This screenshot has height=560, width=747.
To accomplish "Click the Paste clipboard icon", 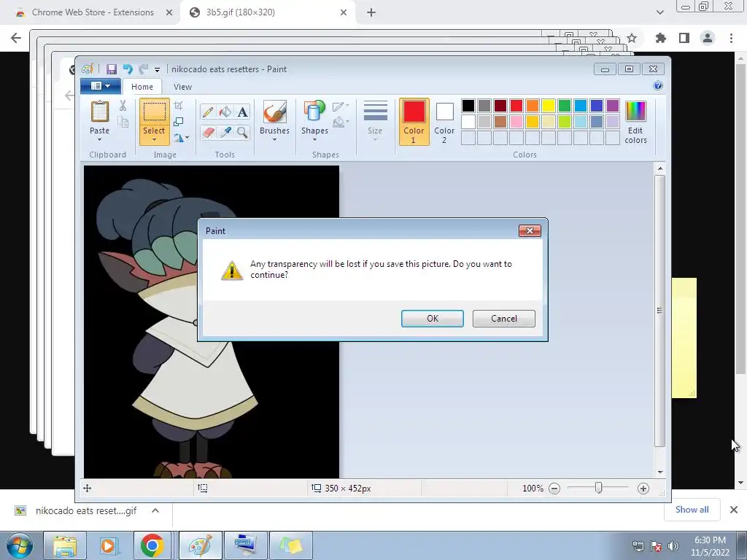I will (x=99, y=112).
